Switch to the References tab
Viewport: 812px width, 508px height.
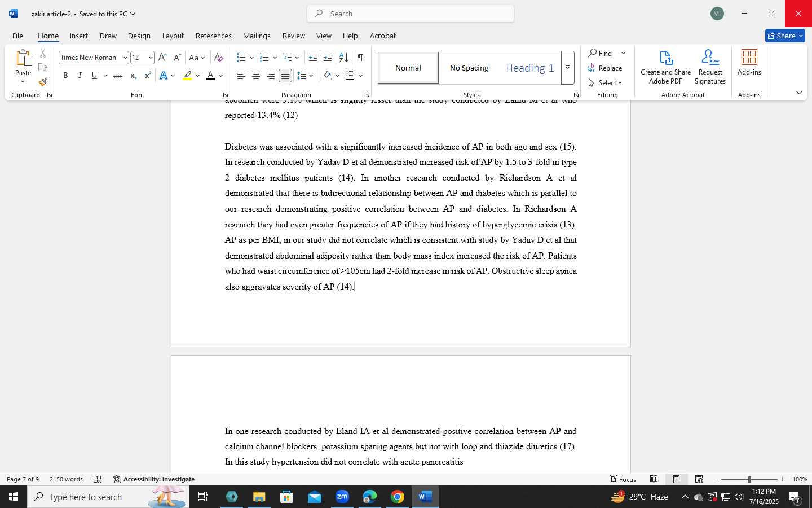(x=214, y=36)
